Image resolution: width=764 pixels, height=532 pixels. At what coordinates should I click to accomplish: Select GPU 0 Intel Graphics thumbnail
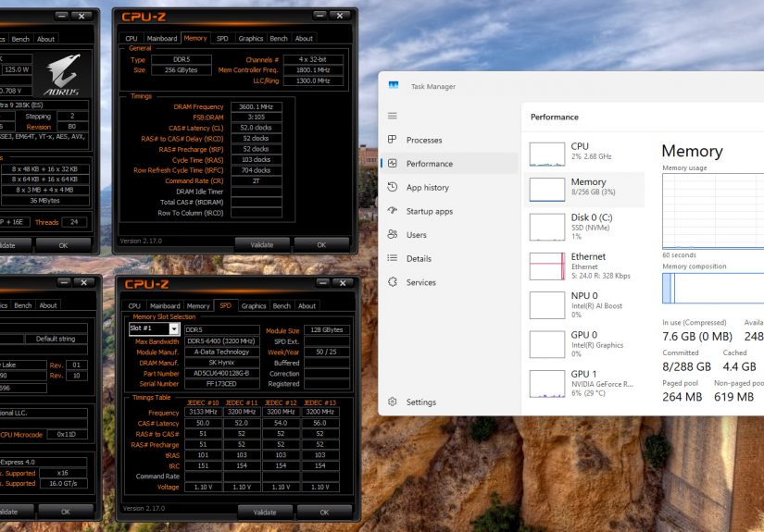547,344
